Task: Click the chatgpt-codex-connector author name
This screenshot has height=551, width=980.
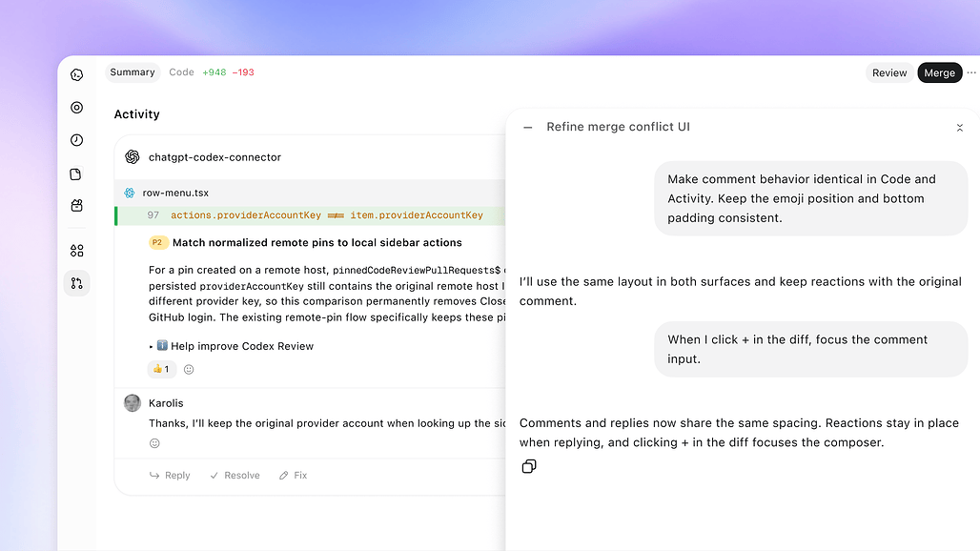Action: point(215,157)
